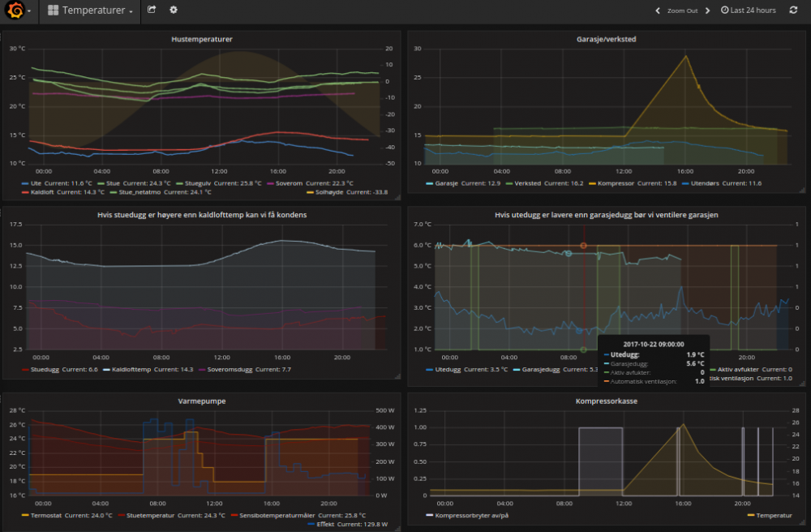
Task: Open the Grafana logo menu
Action: click(14, 11)
